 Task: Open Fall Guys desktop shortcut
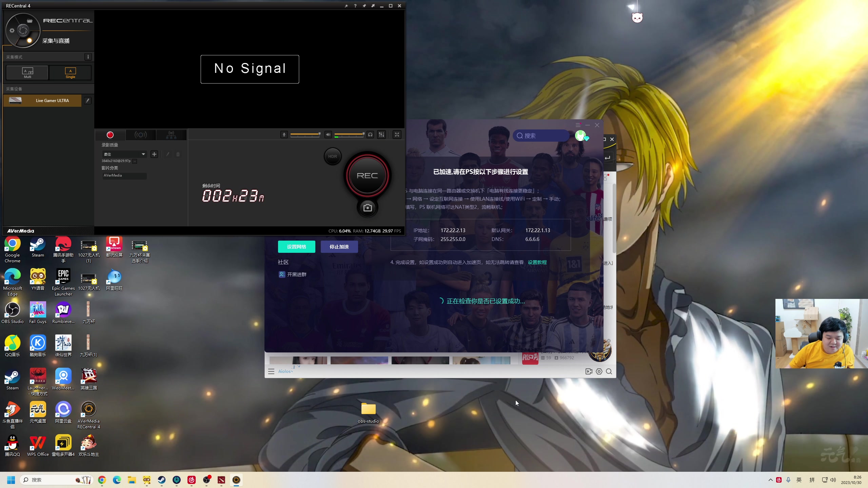pos(38,313)
